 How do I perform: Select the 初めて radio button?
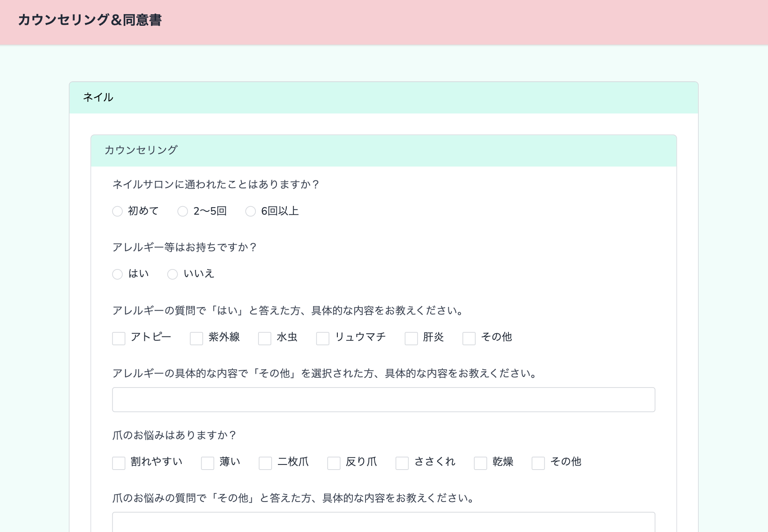[x=118, y=211]
